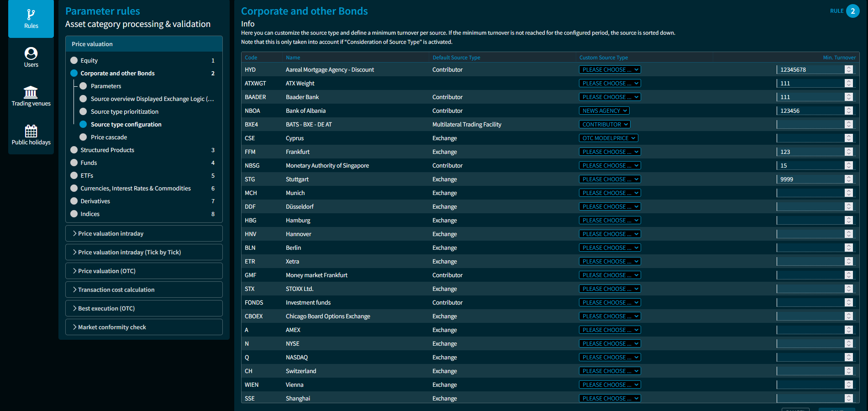This screenshot has width=868, height=411.
Task: Expand Price valuation intraday section
Action: click(144, 233)
